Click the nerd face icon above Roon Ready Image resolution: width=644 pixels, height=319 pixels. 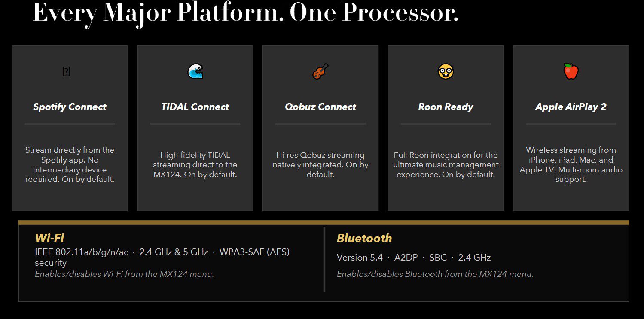point(446,71)
